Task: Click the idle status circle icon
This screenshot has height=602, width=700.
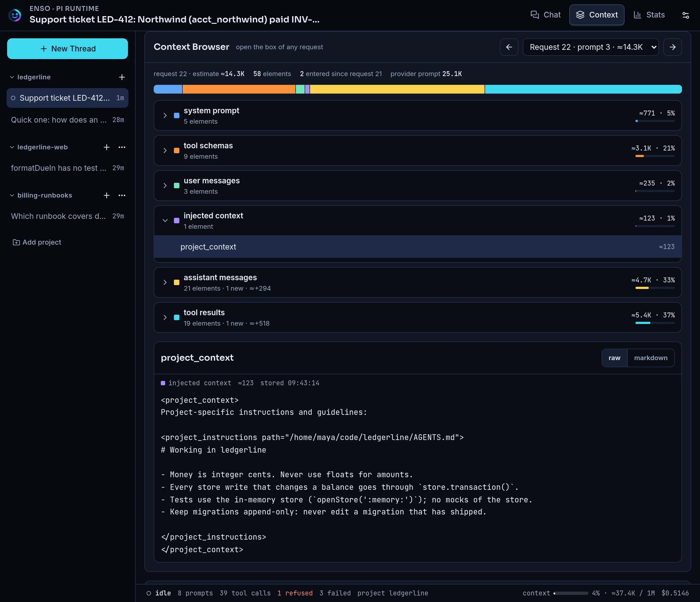Action: tap(149, 593)
